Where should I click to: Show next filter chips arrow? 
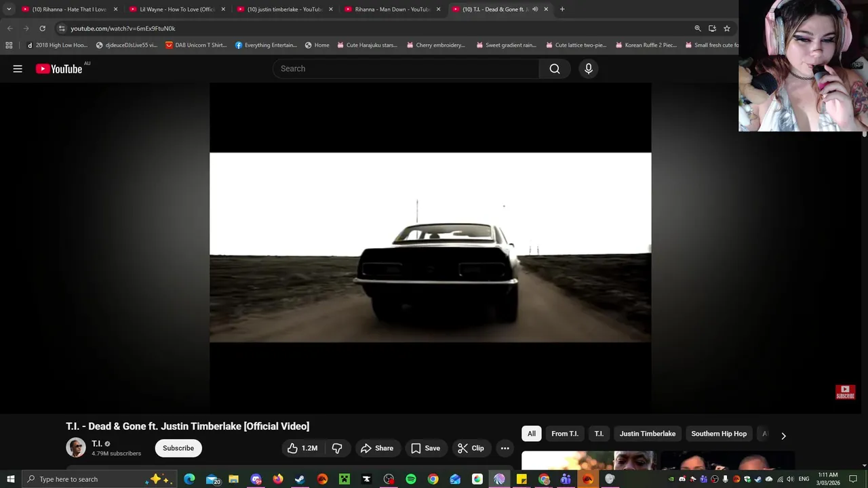(x=783, y=436)
